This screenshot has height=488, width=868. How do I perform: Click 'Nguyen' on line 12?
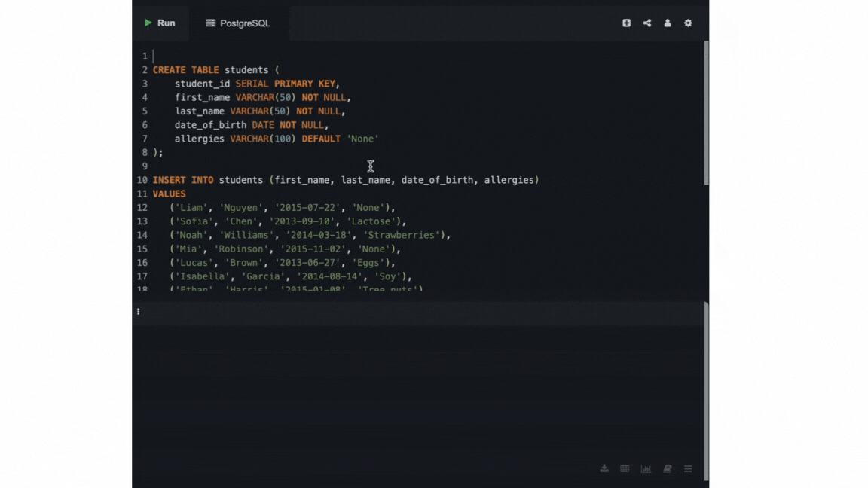(x=241, y=208)
